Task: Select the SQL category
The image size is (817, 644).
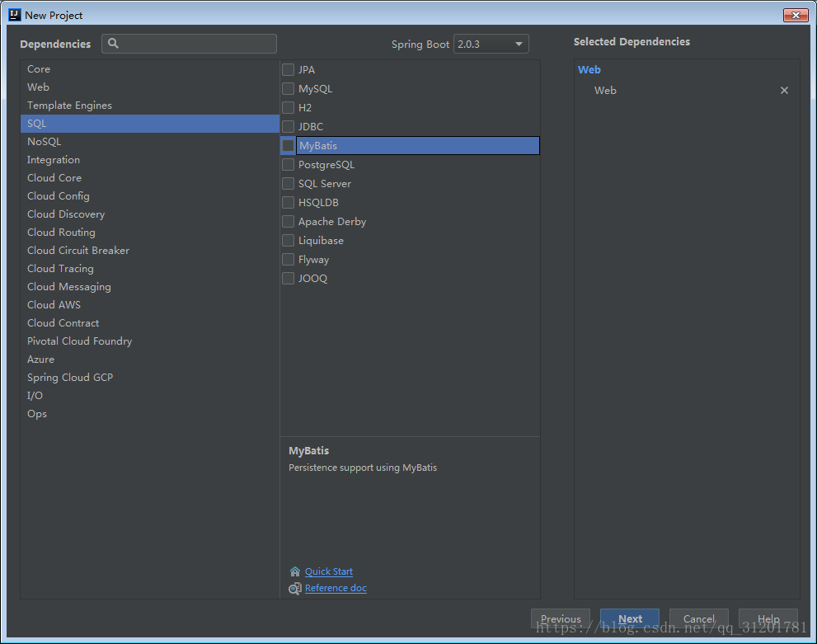Action: click(149, 124)
